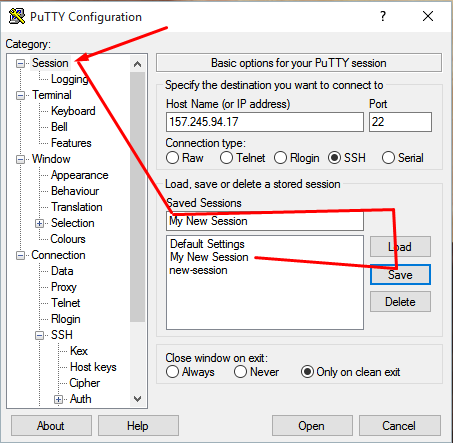Image resolution: width=453 pixels, height=443 pixels.
Task: Click the PuTTY icon in title bar
Action: (17, 16)
